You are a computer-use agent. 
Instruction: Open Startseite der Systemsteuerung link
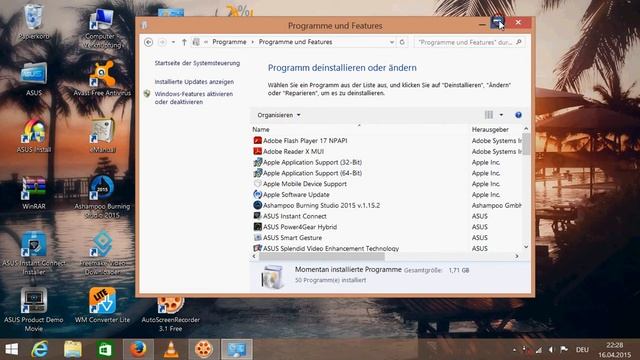(x=197, y=63)
